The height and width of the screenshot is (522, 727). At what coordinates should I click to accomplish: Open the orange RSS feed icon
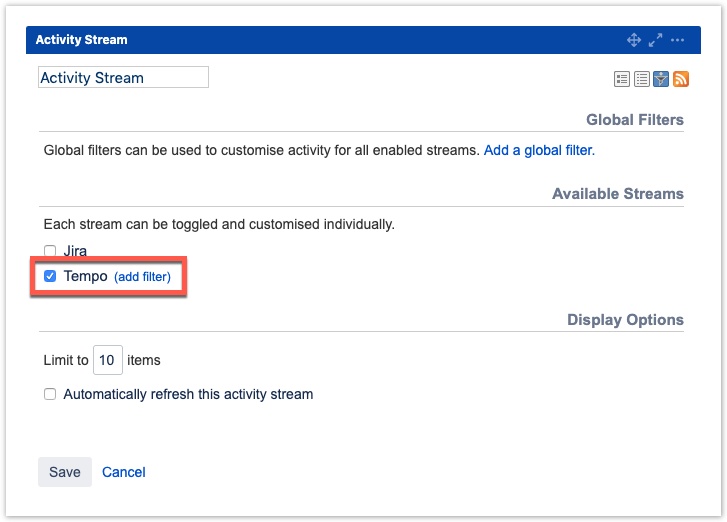point(681,79)
